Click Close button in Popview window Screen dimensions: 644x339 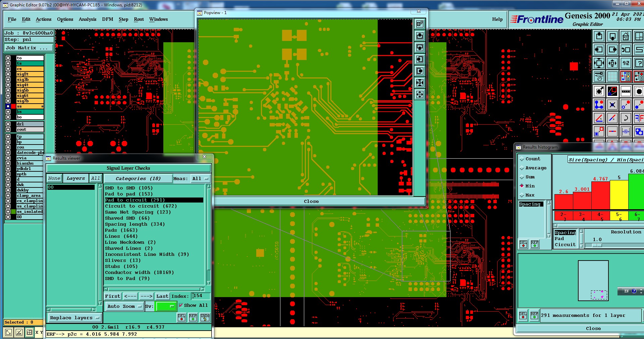click(311, 202)
